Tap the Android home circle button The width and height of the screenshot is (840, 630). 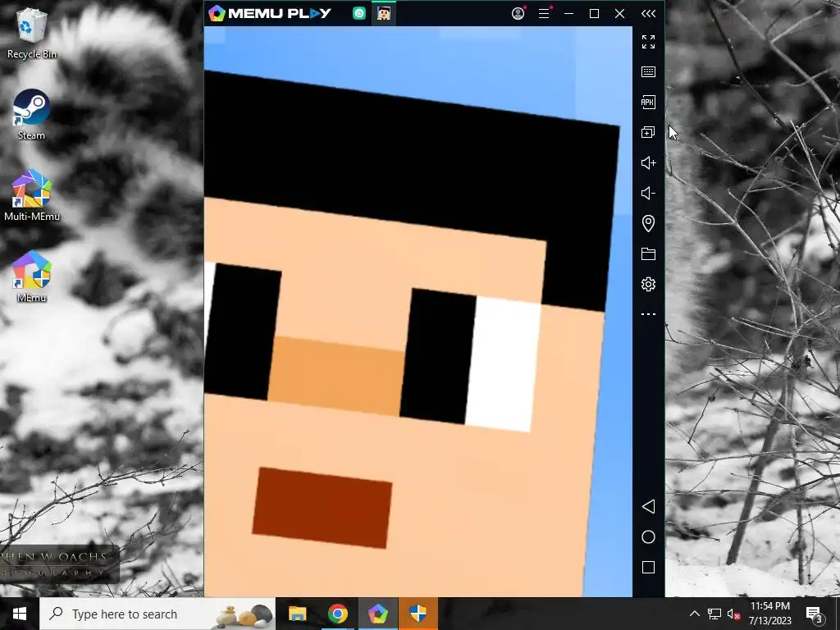(x=648, y=537)
